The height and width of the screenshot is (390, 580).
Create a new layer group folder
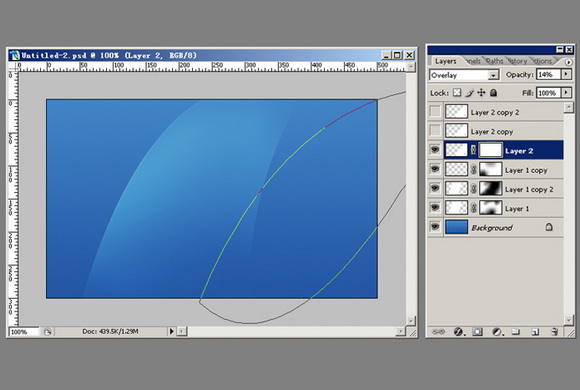516,332
